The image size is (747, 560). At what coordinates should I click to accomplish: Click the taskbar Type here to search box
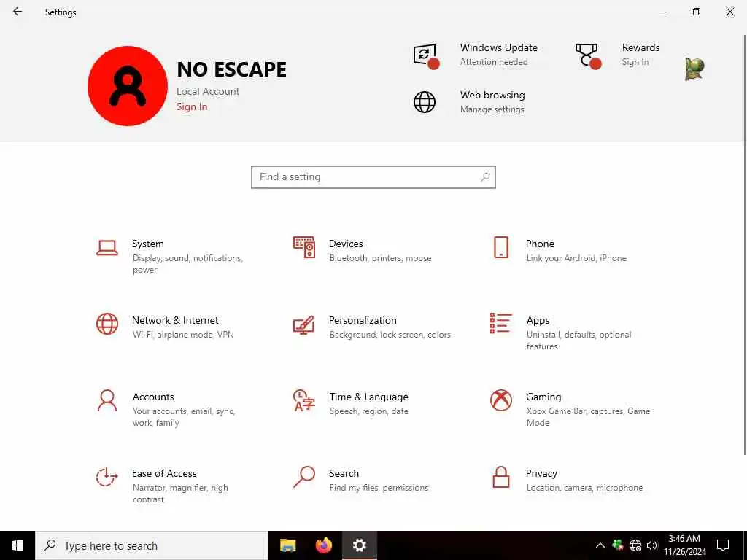coord(152,545)
